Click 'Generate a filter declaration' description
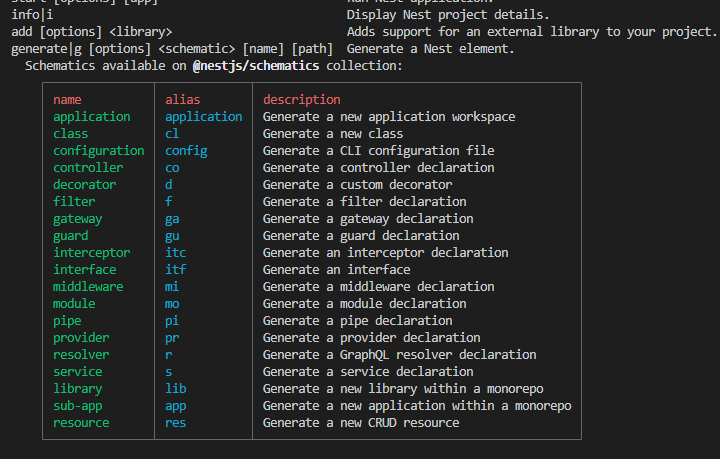This screenshot has width=720, height=459. point(365,202)
